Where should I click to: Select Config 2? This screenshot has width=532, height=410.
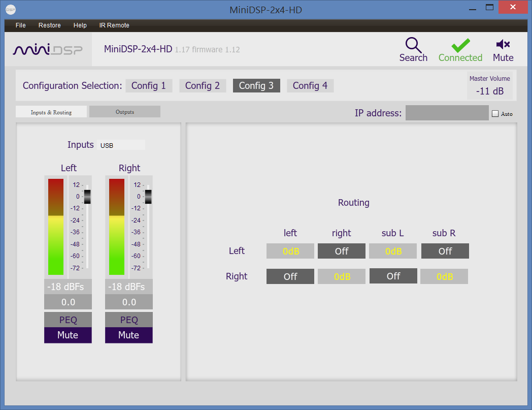pos(203,85)
